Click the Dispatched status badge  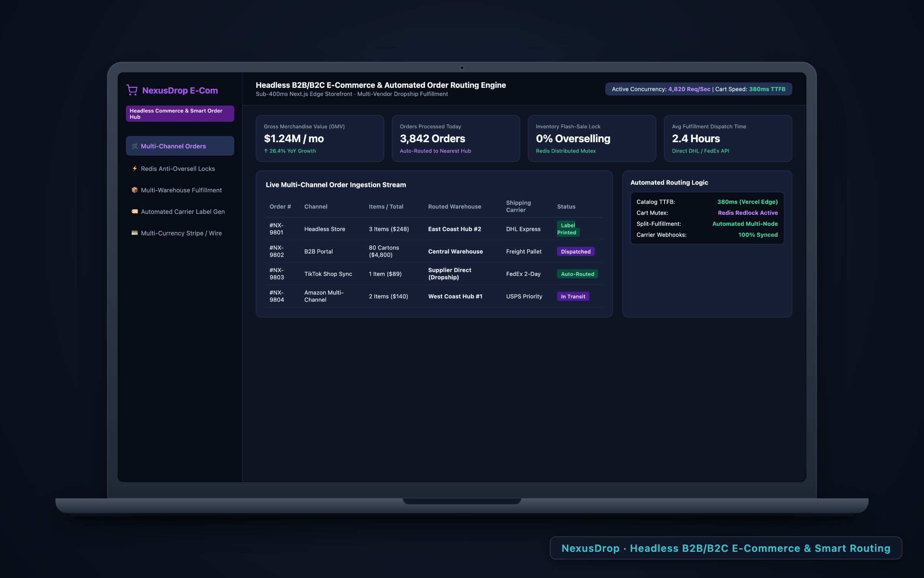[x=576, y=251]
